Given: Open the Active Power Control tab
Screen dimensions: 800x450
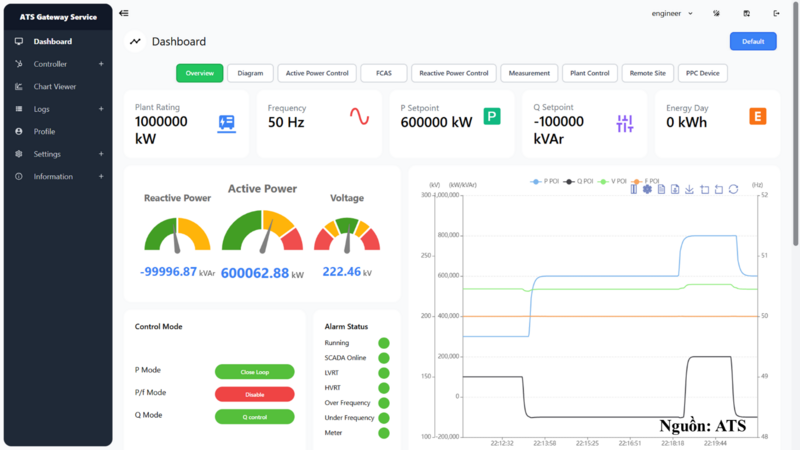Looking at the screenshot, I should pyautogui.click(x=317, y=73).
